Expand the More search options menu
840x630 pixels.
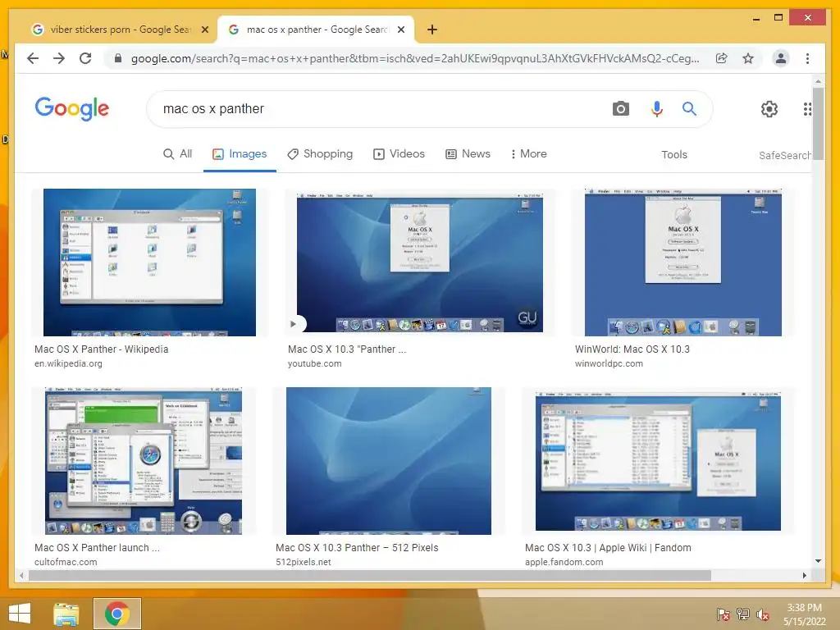tap(528, 154)
